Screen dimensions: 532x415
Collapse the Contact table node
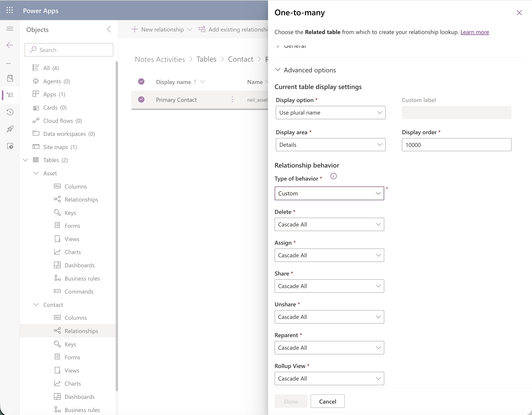(x=36, y=305)
